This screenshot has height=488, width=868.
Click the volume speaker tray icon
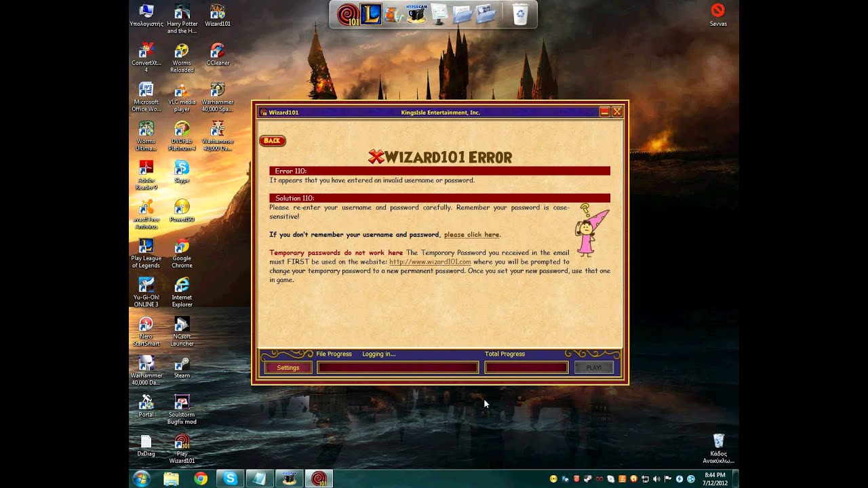click(656, 479)
